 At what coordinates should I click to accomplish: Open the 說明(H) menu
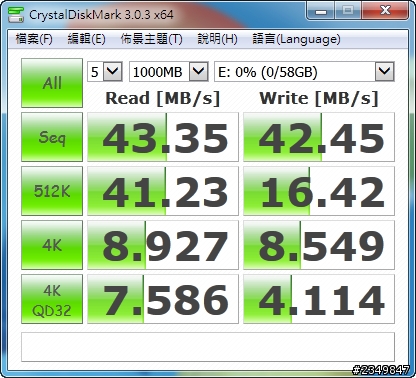pos(217,39)
